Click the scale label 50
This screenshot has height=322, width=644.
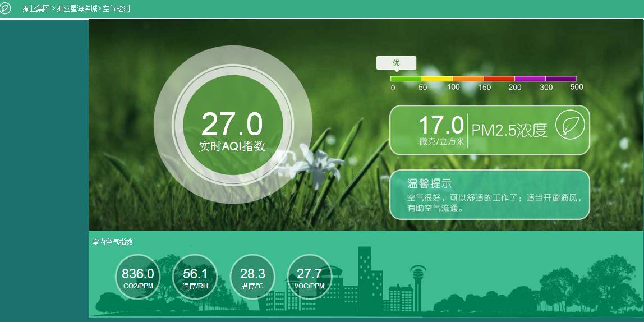[x=422, y=87]
